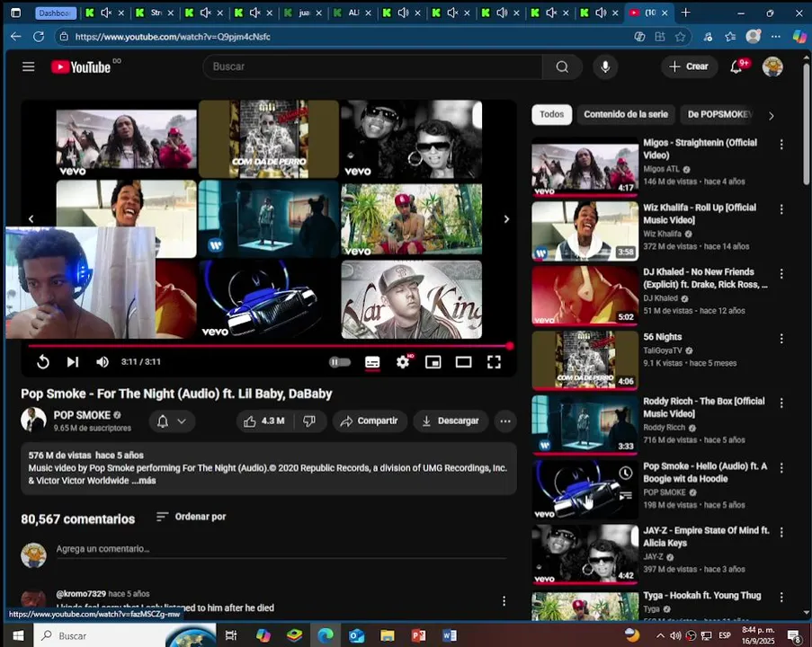Image resolution: width=812 pixels, height=647 pixels.
Task: Open options for DJ Khaled No New Friends
Action: point(781,274)
